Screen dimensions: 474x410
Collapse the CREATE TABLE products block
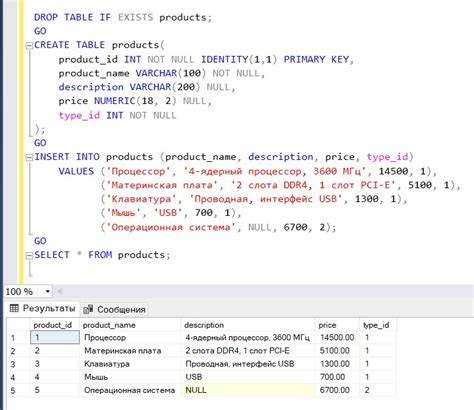pyautogui.click(x=29, y=45)
